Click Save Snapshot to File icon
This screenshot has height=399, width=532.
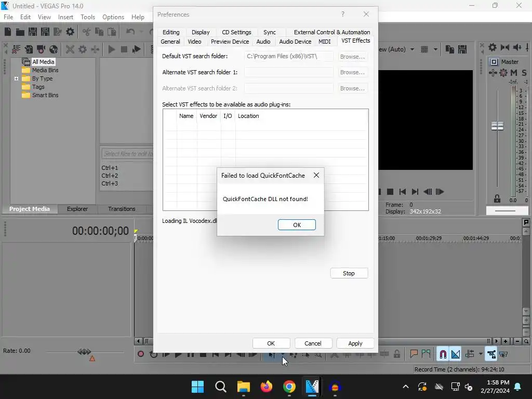(462, 49)
